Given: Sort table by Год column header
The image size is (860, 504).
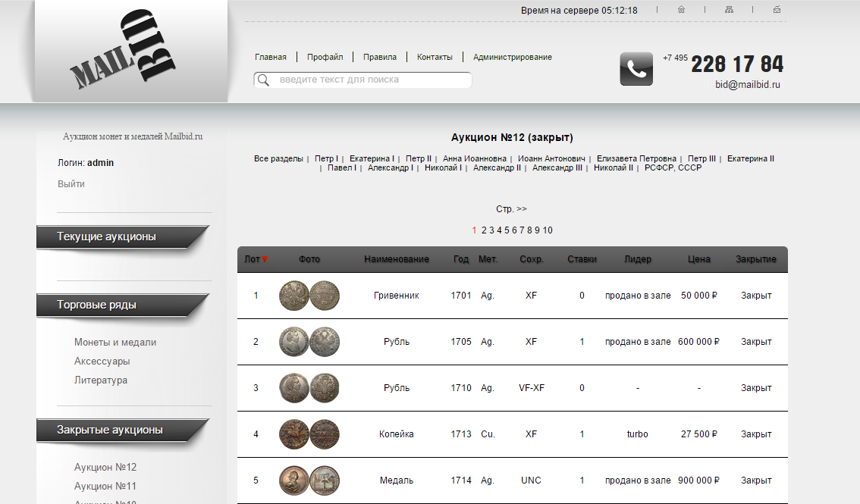Looking at the screenshot, I should [461, 259].
